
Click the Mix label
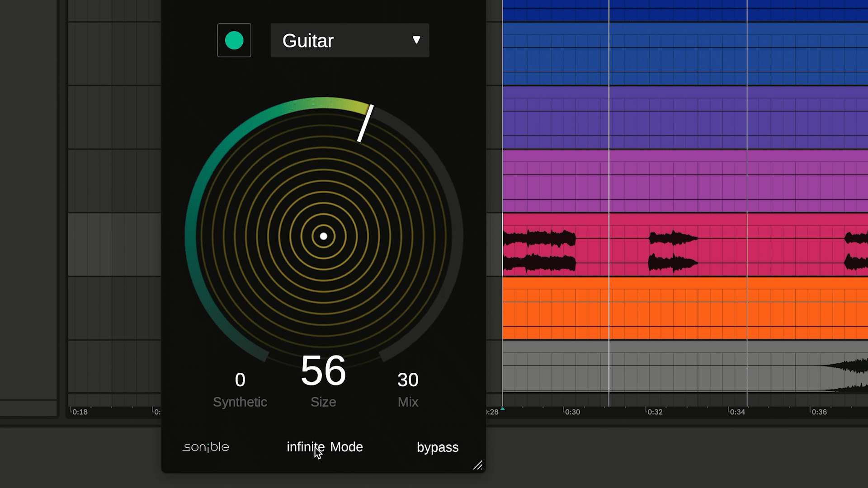click(x=408, y=402)
